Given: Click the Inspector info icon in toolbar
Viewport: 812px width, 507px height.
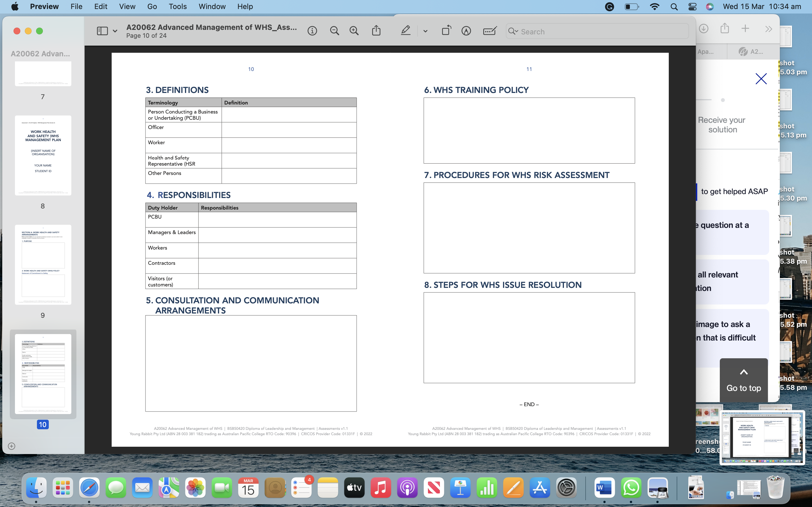Looking at the screenshot, I should (312, 31).
